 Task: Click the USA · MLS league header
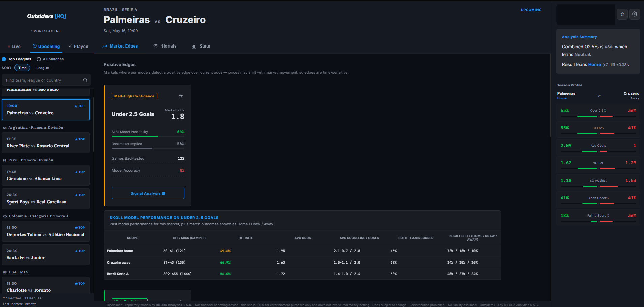[16, 272]
